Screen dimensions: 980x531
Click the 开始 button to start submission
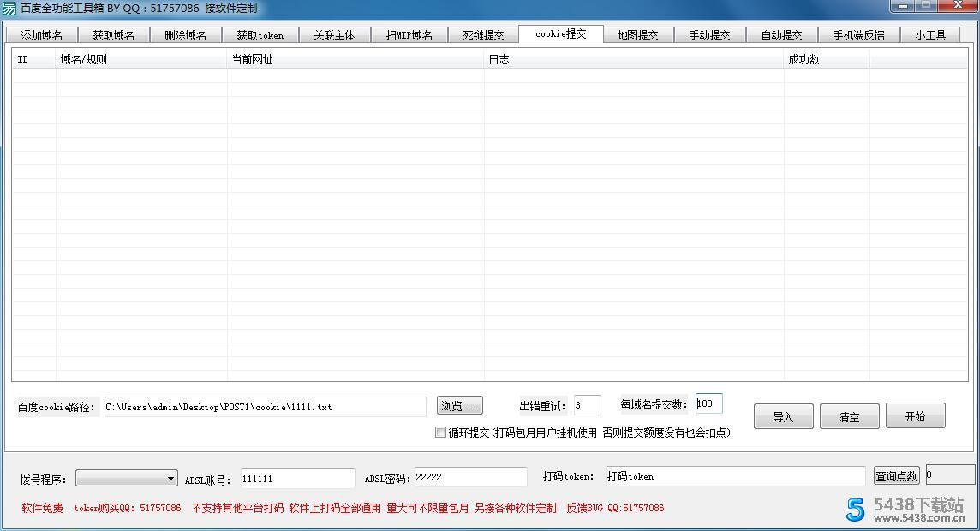point(915,415)
